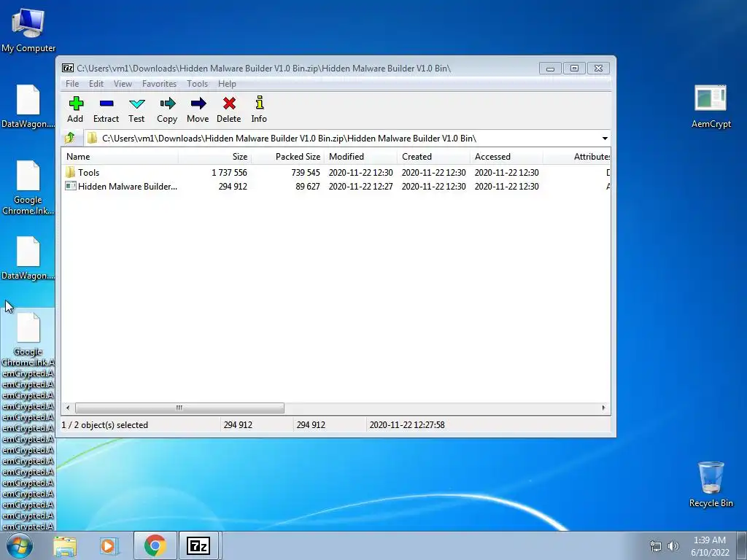The width and height of the screenshot is (747, 560).
Task: Sort by Attributes column header
Action: (x=577, y=157)
